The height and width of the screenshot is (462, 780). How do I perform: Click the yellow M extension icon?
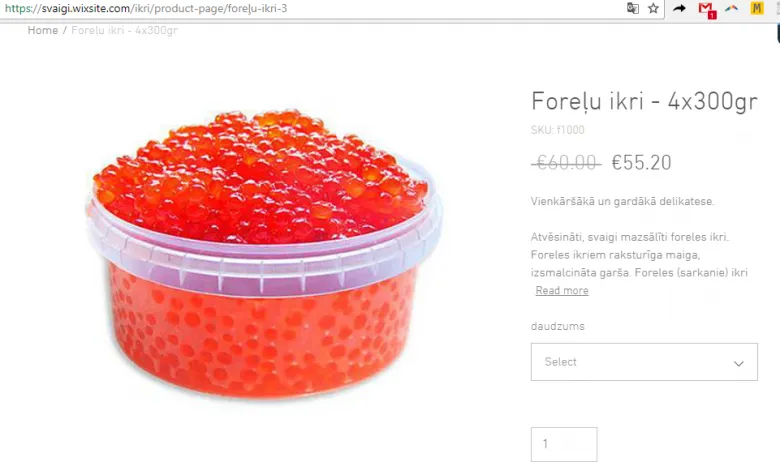pyautogui.click(x=757, y=8)
